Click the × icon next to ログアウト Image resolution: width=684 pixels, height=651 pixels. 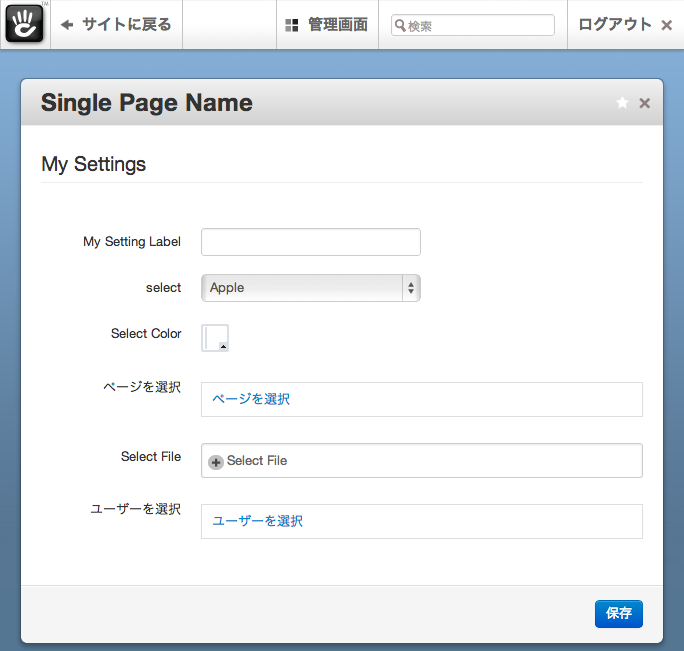[667, 25]
